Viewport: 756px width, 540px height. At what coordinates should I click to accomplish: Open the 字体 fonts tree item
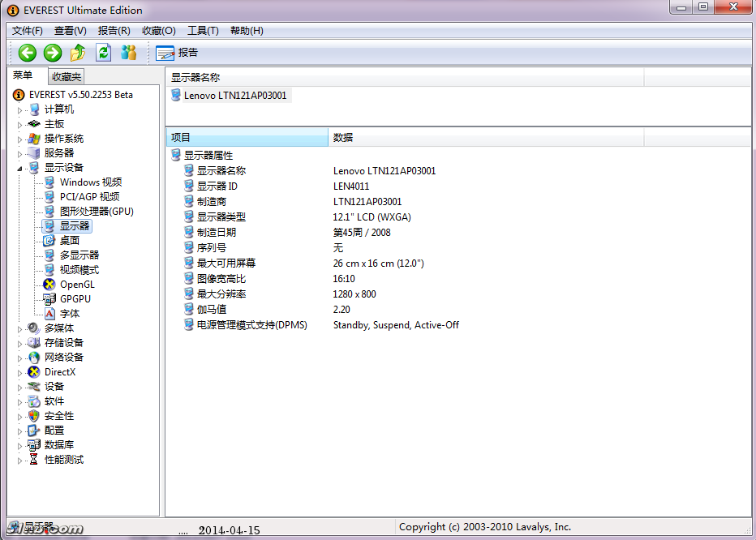[x=70, y=314]
